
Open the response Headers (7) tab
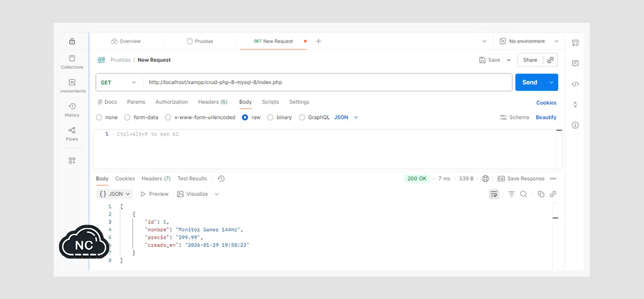[156, 179]
